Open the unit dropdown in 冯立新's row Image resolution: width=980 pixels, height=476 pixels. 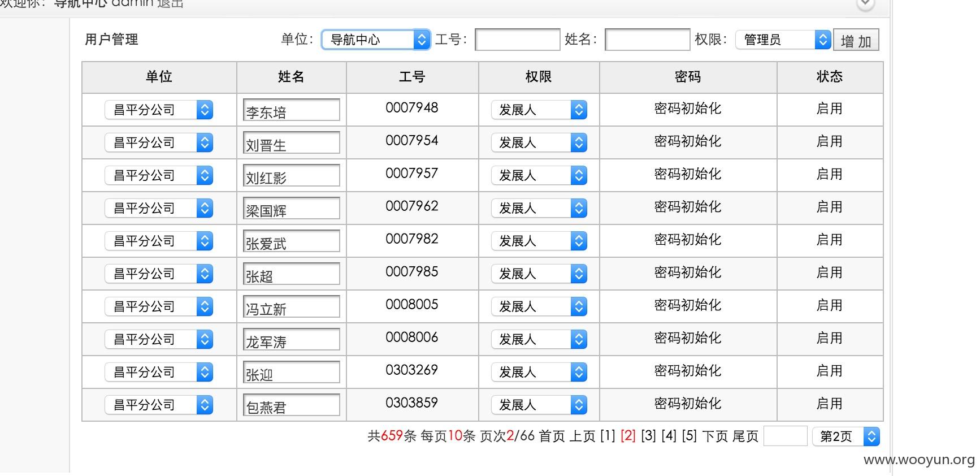[x=159, y=306]
